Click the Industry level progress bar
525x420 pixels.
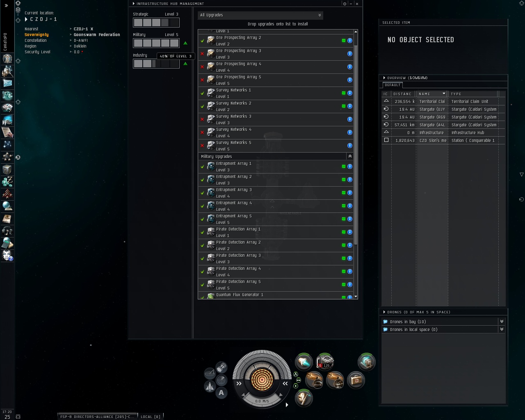[x=156, y=64]
